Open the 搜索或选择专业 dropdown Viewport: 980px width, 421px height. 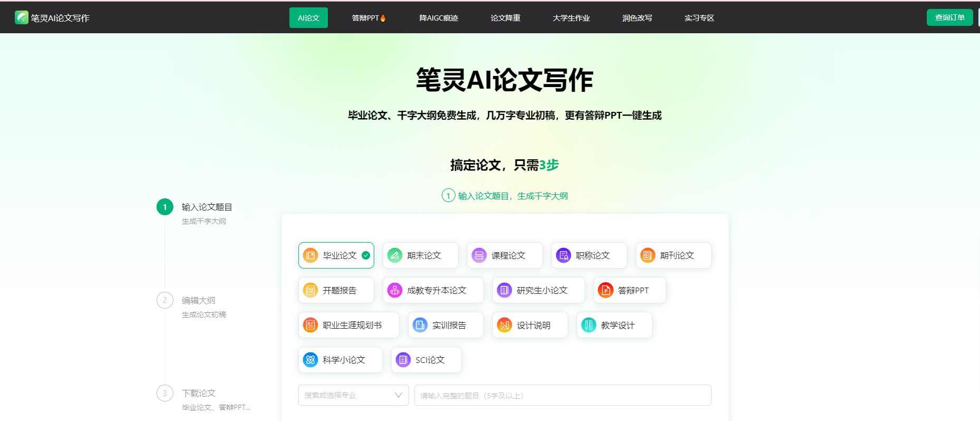tap(354, 395)
